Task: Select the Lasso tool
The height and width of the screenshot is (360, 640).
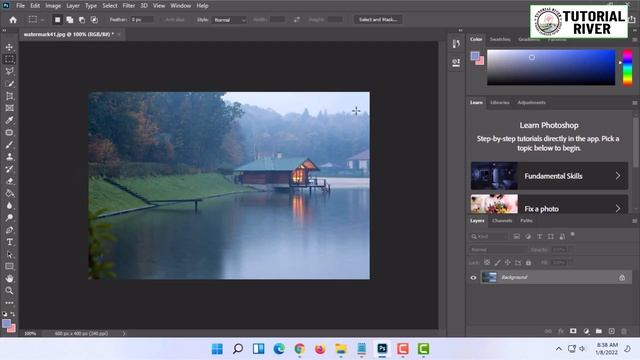Action: [9, 71]
